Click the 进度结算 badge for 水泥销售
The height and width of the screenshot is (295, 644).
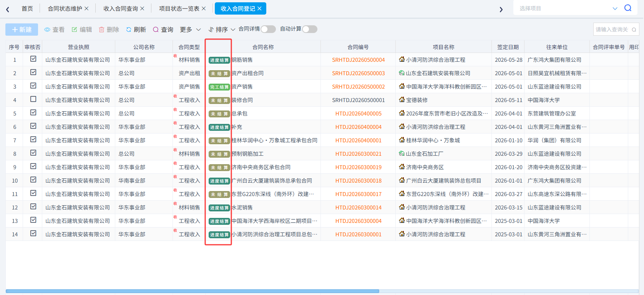pos(219,208)
